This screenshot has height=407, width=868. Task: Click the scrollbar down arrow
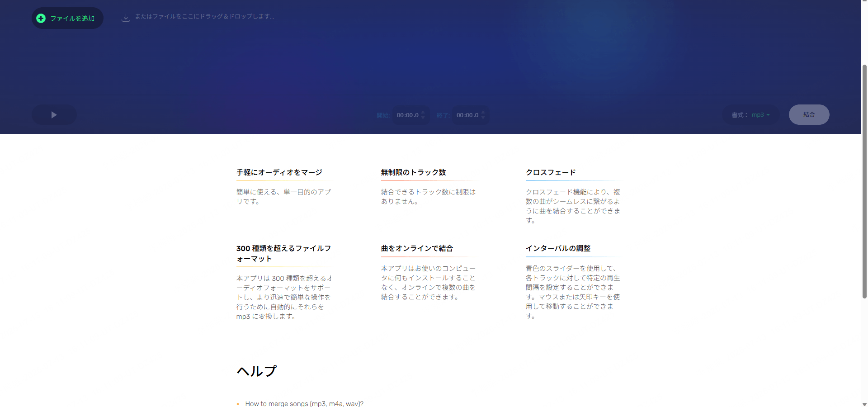(x=864, y=404)
